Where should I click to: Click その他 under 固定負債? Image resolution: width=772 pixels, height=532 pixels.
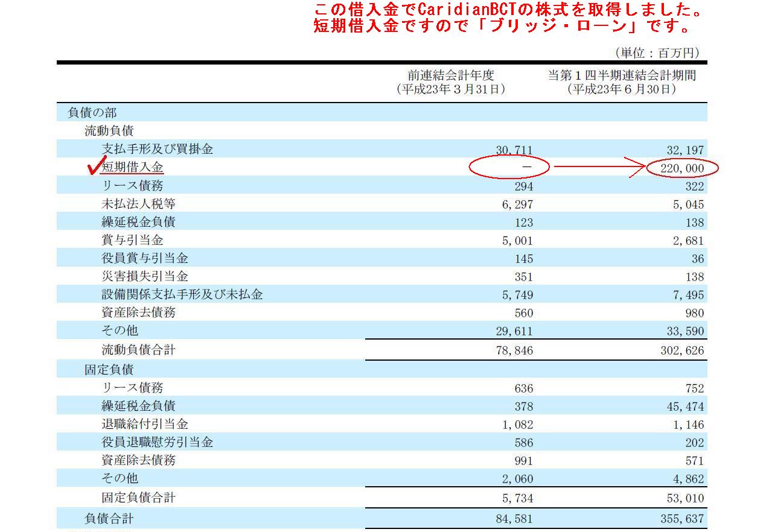120,478
